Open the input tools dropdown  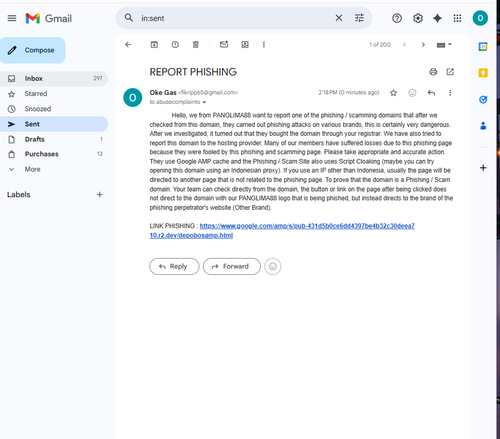click(x=444, y=45)
